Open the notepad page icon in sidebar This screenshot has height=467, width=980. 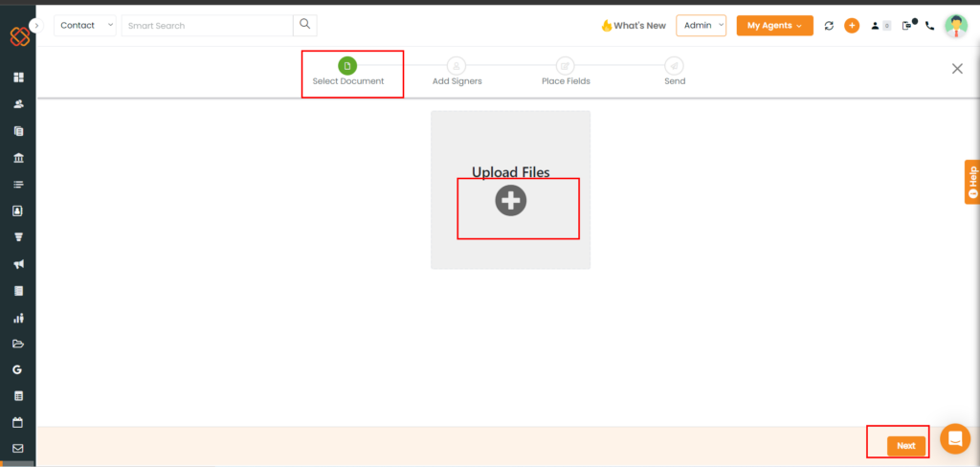coord(18,291)
